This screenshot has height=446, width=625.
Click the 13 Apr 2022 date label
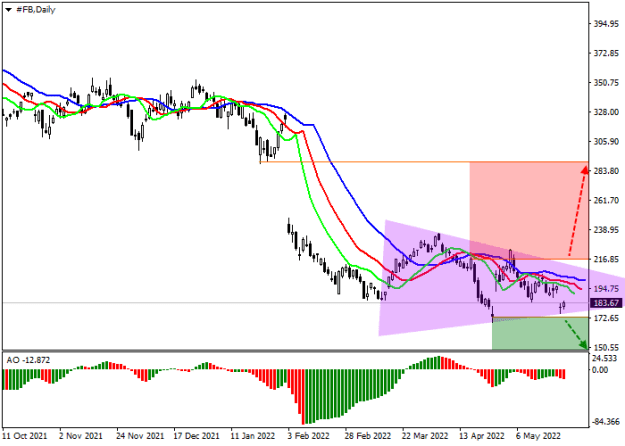pos(482,436)
